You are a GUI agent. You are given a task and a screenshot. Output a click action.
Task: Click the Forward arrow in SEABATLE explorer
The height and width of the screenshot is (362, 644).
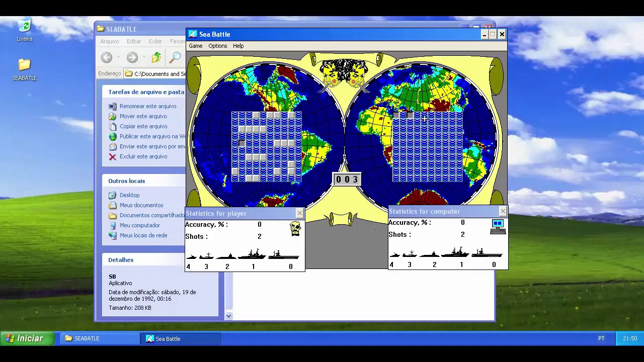(132, 57)
